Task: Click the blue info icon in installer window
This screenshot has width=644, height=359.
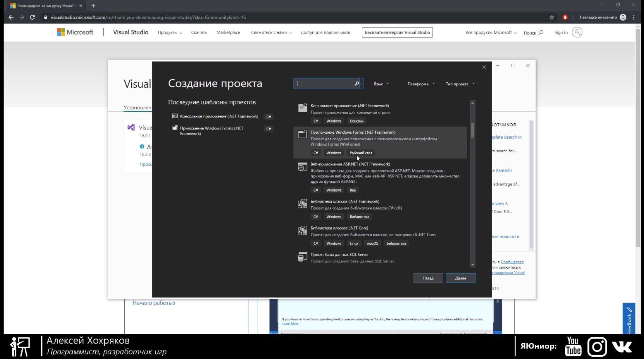Action: [x=142, y=146]
